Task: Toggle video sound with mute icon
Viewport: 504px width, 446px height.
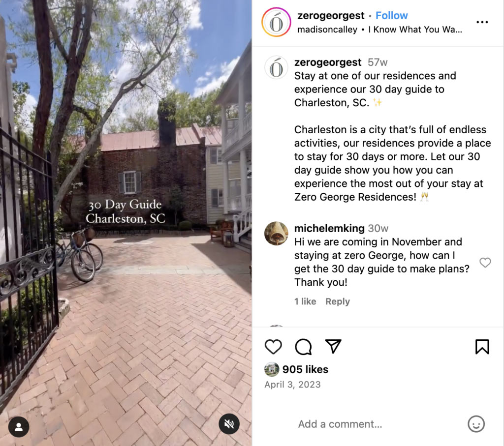Action: tap(229, 424)
